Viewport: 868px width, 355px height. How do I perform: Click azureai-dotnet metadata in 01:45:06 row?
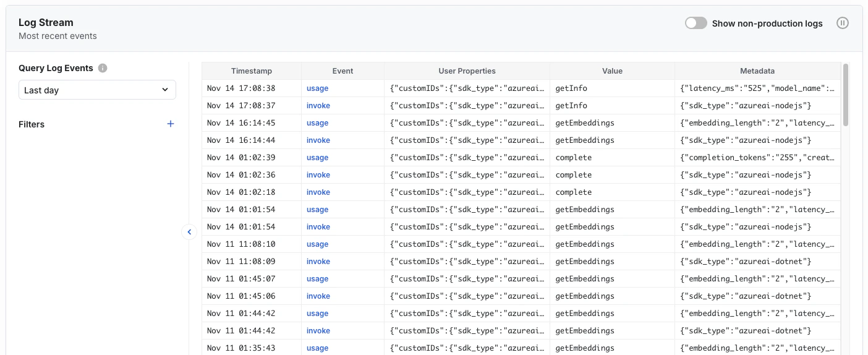[x=746, y=296]
